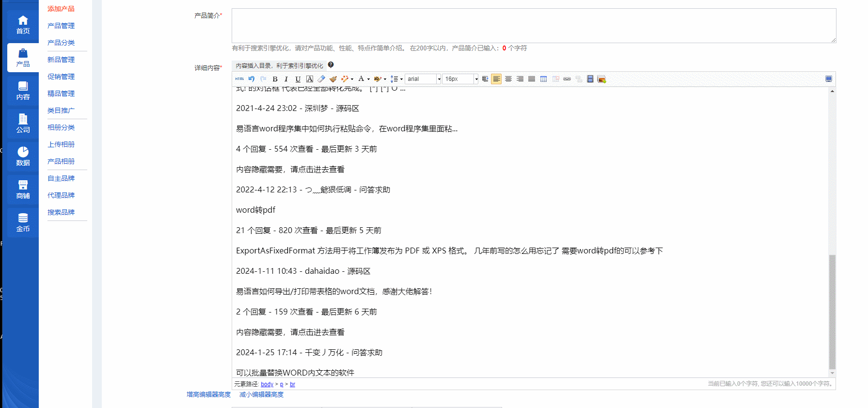This screenshot has height=408, width=868.
Task: Click the eraser clear-format icon
Action: [321, 79]
